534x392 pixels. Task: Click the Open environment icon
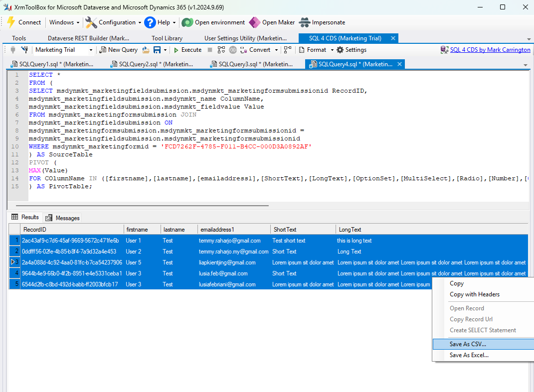[x=187, y=22]
